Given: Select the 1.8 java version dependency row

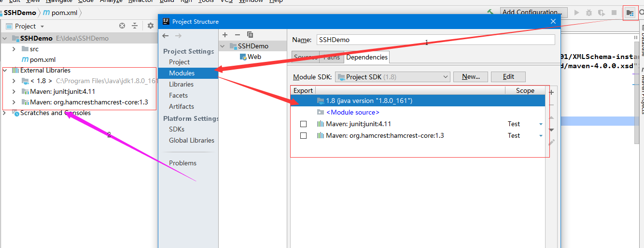Looking at the screenshot, I should (418, 101).
